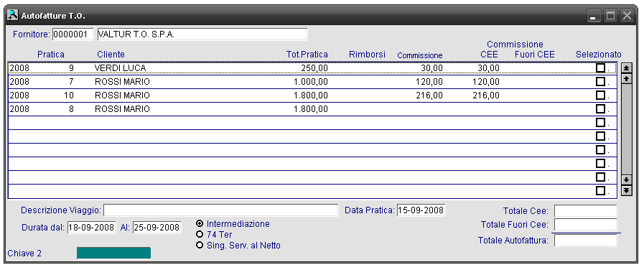Click the Data Pratica field 15-09-2008

(421, 210)
